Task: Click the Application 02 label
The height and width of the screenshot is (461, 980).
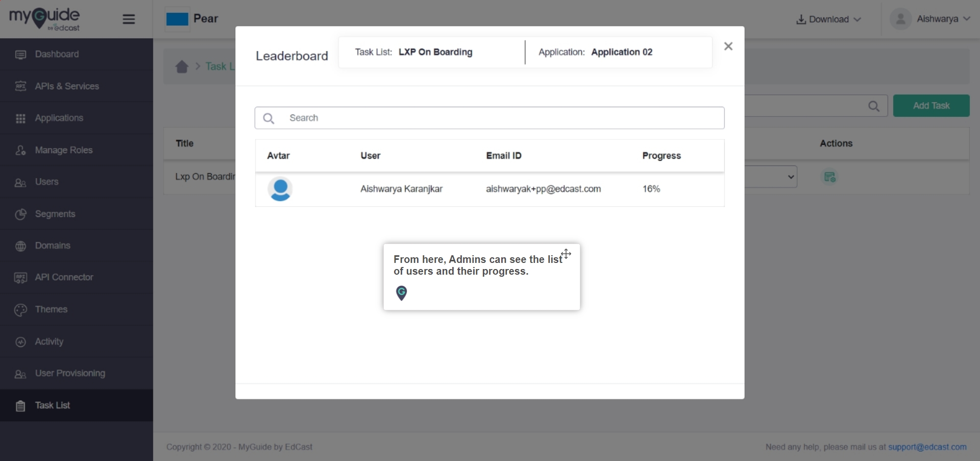Action: (x=622, y=52)
